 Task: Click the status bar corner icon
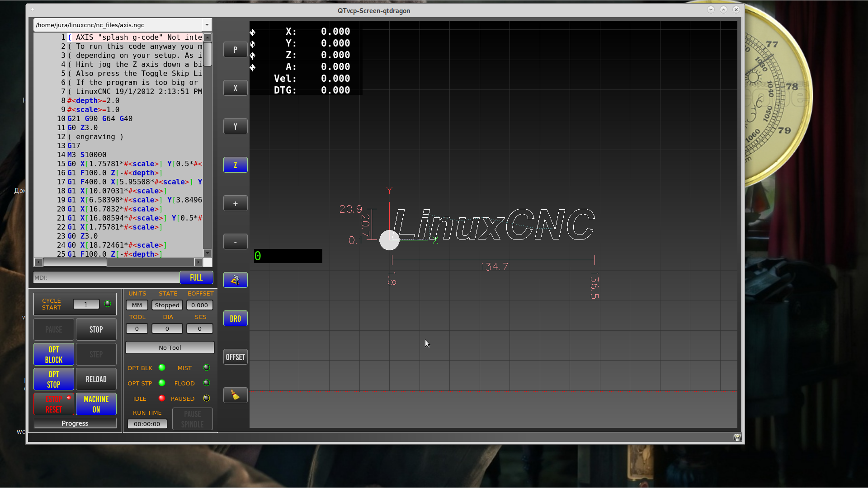737,437
